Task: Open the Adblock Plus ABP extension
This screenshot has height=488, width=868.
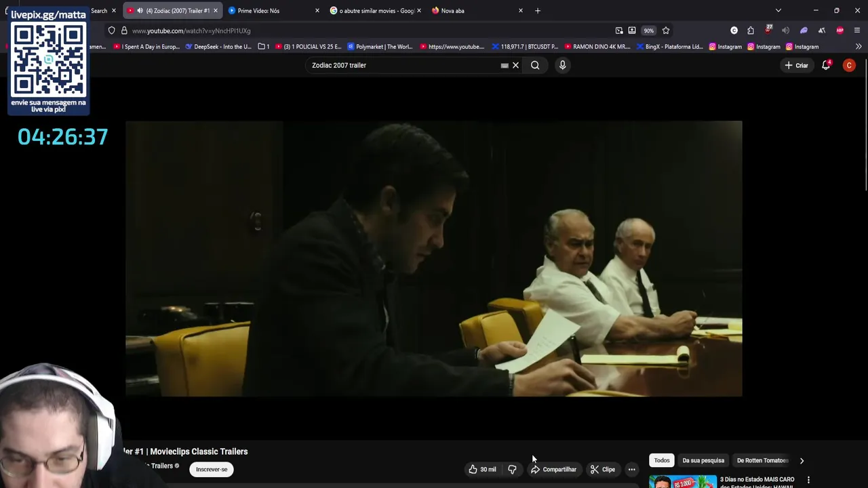Action: 840,30
